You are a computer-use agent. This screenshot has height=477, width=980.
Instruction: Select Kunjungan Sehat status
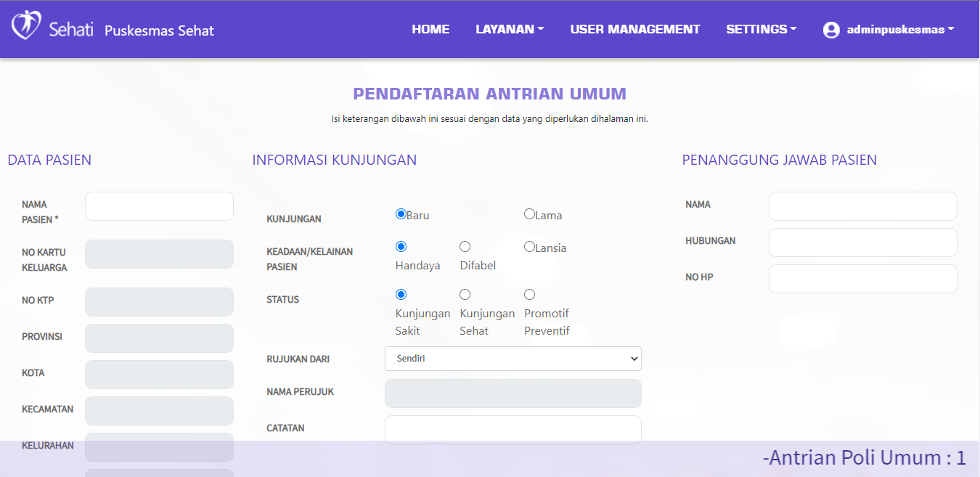(x=465, y=295)
